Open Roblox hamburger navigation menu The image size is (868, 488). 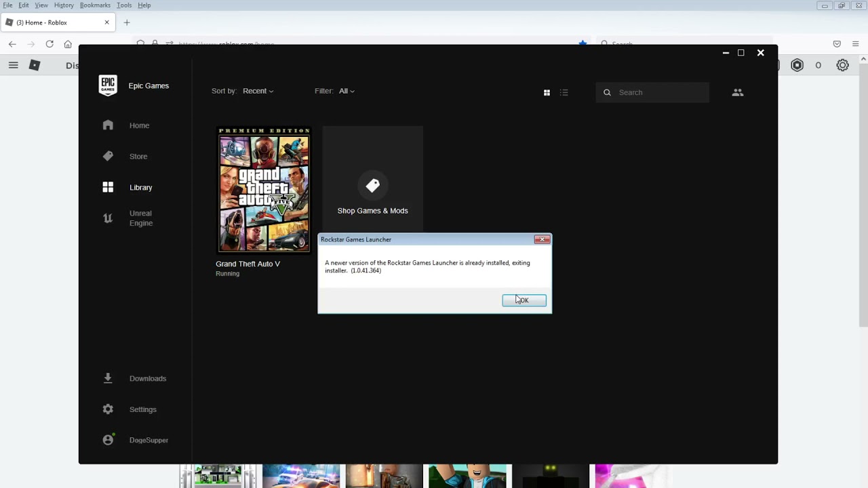coord(13,65)
